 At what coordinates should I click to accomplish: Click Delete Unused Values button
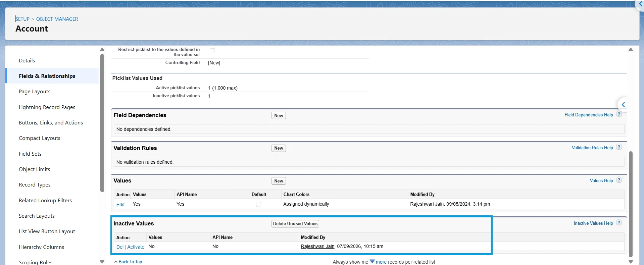tap(295, 224)
